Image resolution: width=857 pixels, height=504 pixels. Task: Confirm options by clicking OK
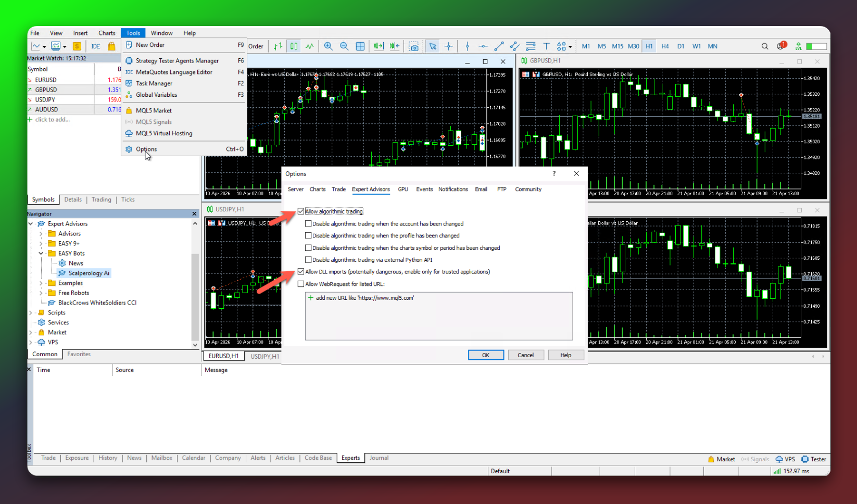[x=486, y=355]
